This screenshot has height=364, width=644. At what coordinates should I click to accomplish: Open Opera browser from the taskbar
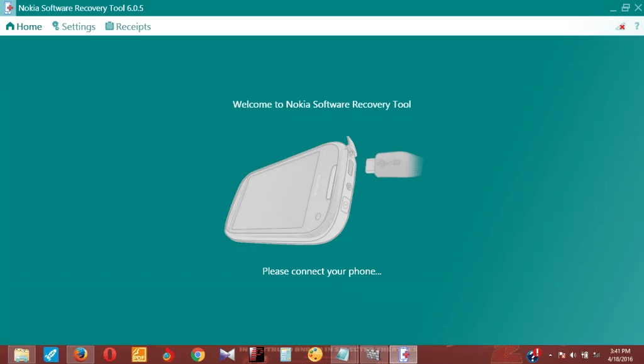(x=109, y=355)
